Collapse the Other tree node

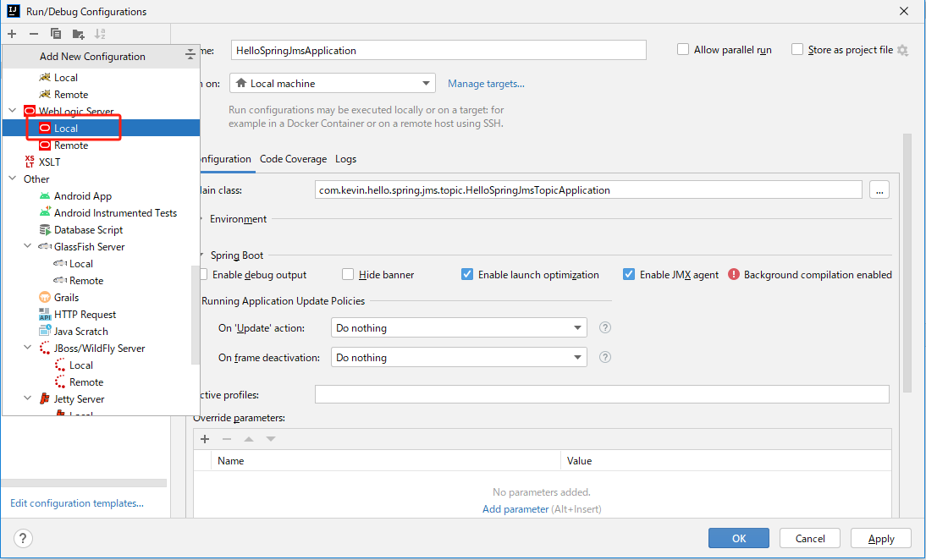click(x=13, y=178)
